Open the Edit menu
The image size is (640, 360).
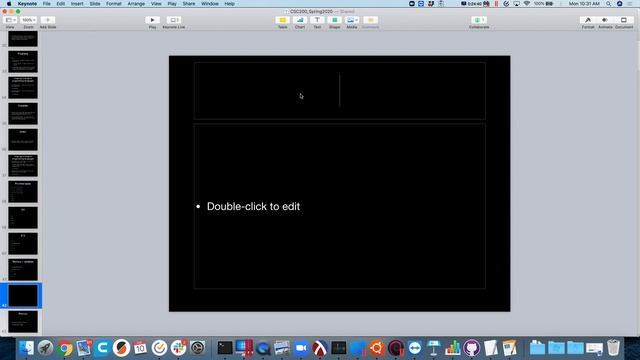pyautogui.click(x=61, y=4)
